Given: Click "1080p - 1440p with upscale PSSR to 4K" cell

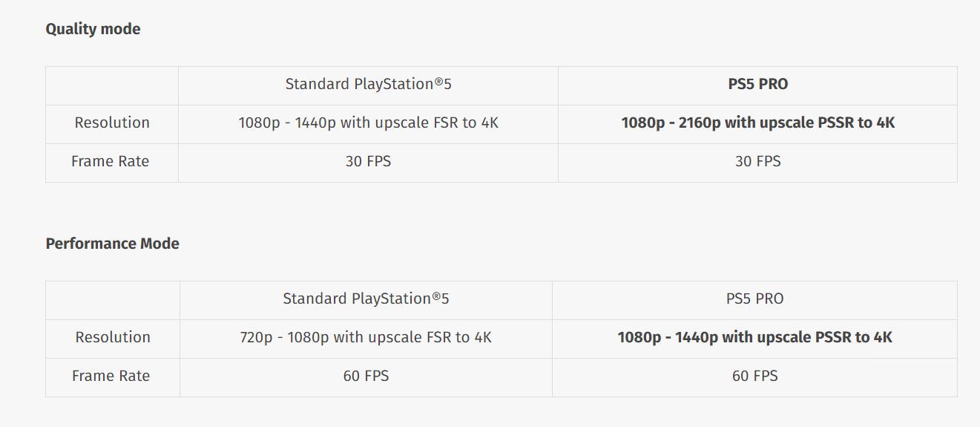Looking at the screenshot, I should [x=754, y=337].
